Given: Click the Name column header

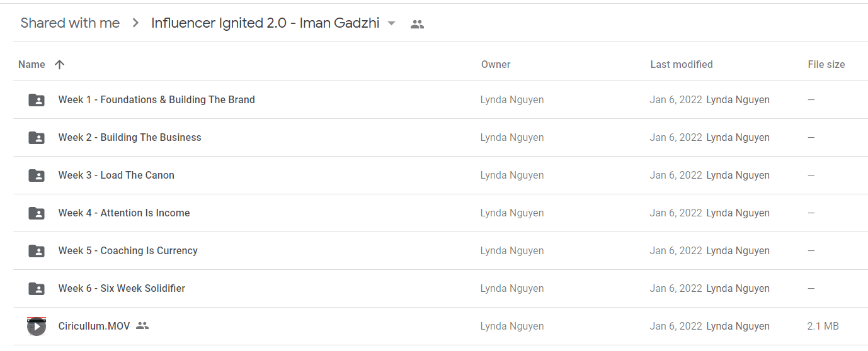Looking at the screenshot, I should [31, 64].
